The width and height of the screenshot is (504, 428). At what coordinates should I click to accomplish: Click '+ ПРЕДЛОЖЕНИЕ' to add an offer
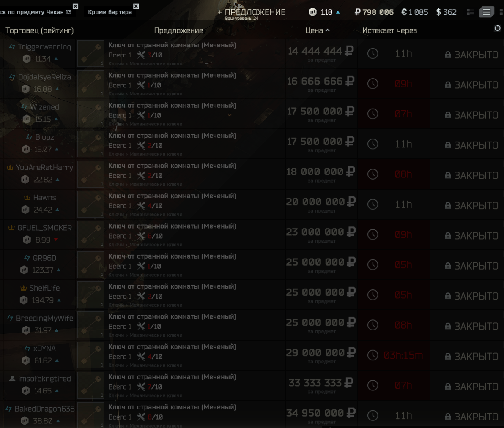251,12
